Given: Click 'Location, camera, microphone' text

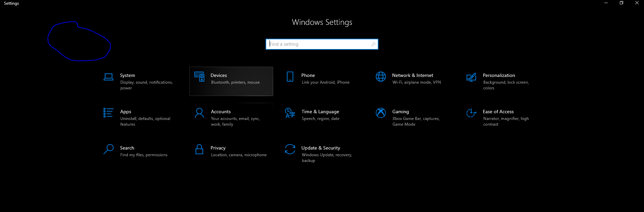Looking at the screenshot, I should pos(239,155).
